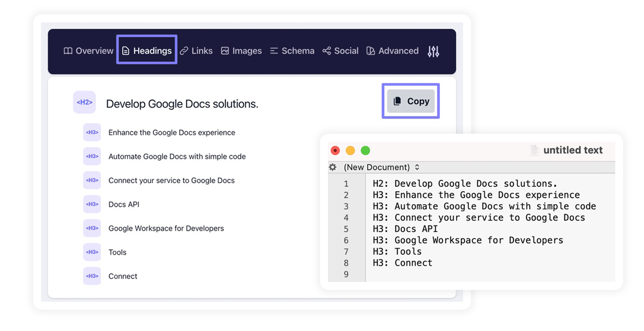Image resolution: width=644 pixels, height=331 pixels.
Task: Click H3 badge beside Docs API
Action: point(92,204)
